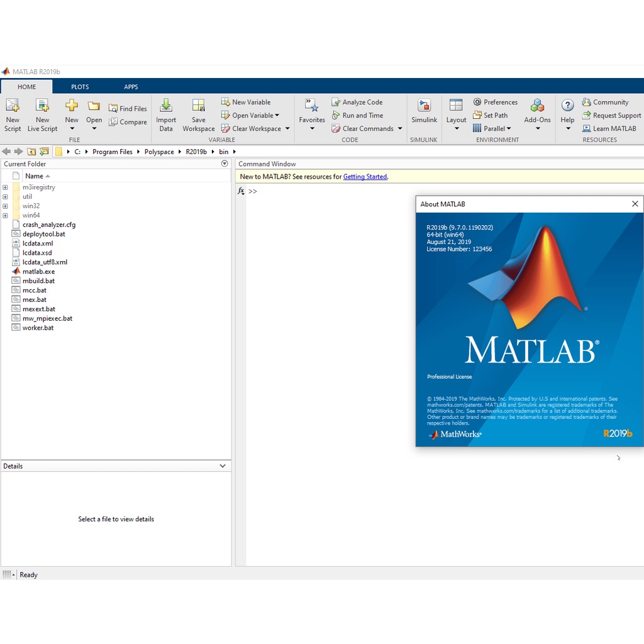
Task: Open the Set Path dialog
Action: click(x=491, y=116)
